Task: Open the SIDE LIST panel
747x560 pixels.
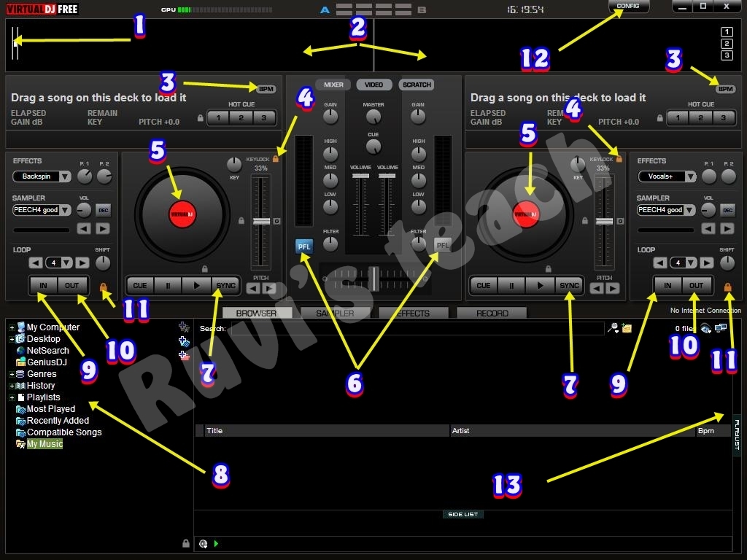Action: 462,514
